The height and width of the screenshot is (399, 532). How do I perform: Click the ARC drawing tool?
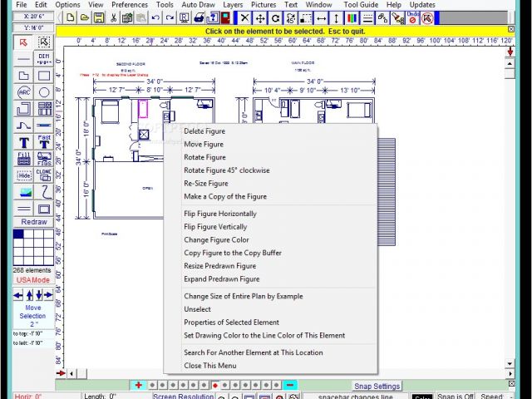tap(23, 91)
